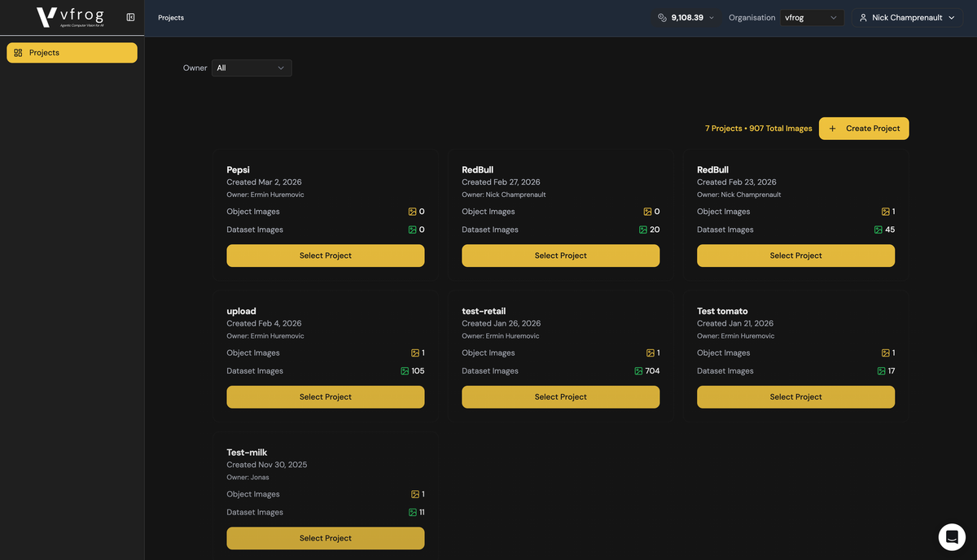977x560 pixels.
Task: Click the vfrog logo
Action: pyautogui.click(x=71, y=17)
